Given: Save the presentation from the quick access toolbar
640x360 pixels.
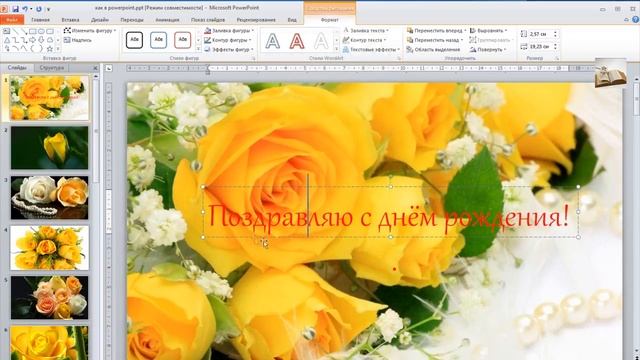Looking at the screenshot, I should (x=16, y=9).
